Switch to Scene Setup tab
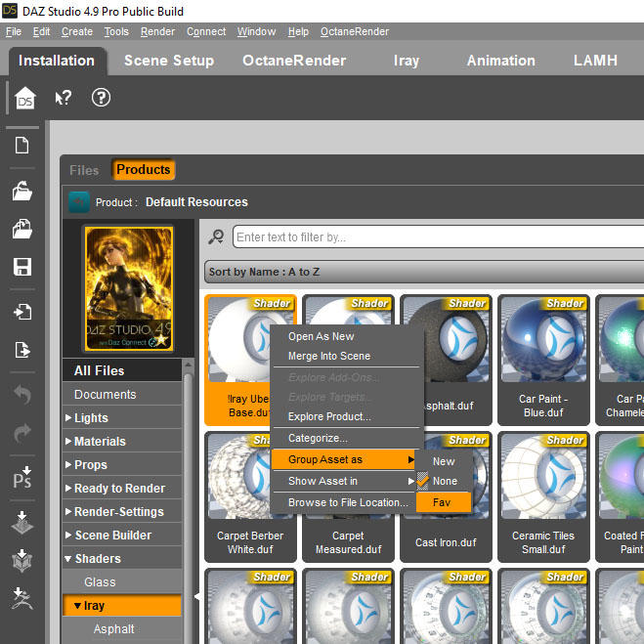644x644 pixels. (x=169, y=61)
